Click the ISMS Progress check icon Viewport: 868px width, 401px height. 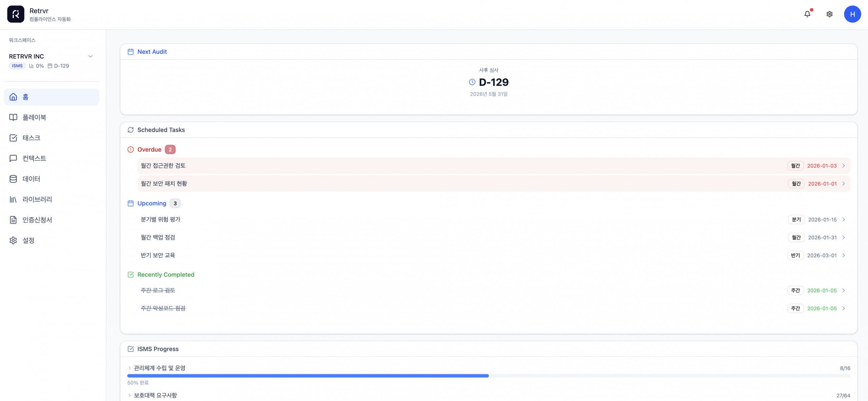click(x=131, y=349)
